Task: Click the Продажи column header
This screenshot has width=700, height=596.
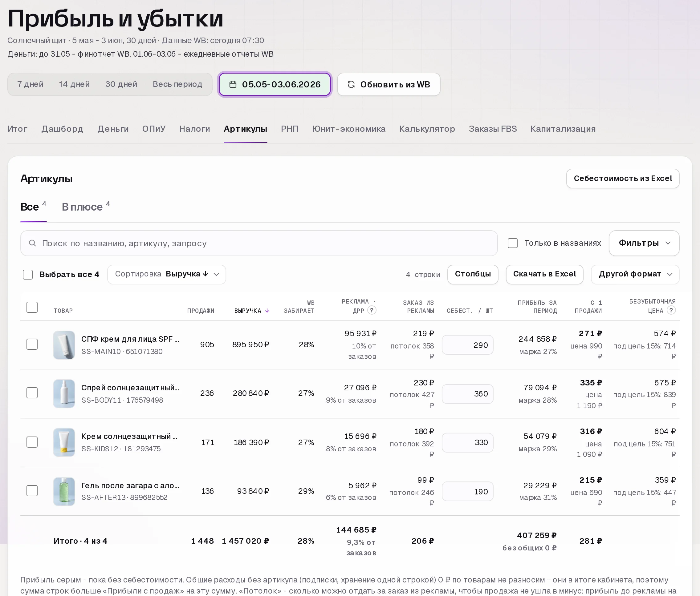Action: tap(201, 311)
